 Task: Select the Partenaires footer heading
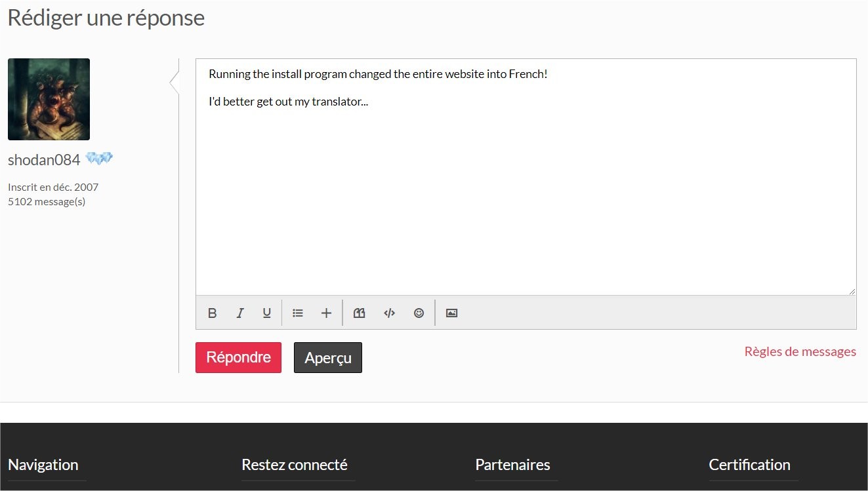tap(512, 465)
